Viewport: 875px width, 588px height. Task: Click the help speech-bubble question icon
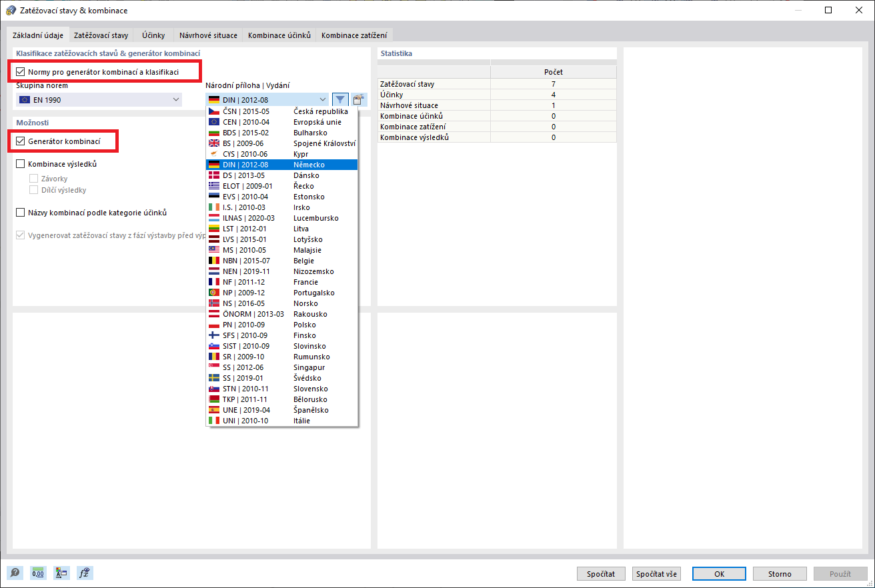tap(15, 573)
